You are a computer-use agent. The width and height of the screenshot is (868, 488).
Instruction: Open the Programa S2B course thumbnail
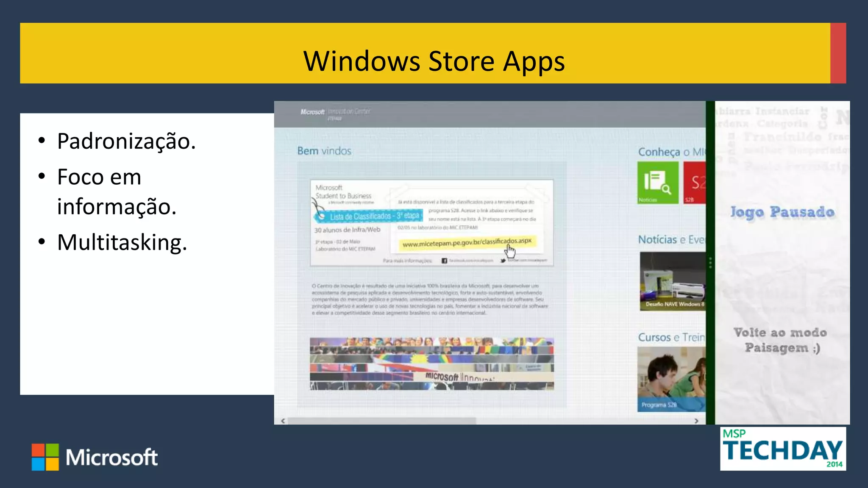point(671,379)
